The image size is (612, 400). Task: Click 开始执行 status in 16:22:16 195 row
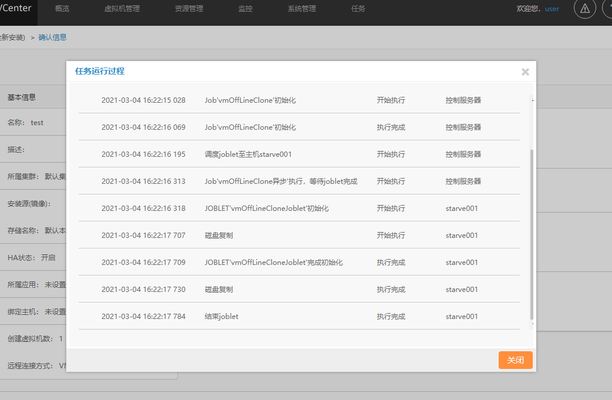tap(391, 154)
